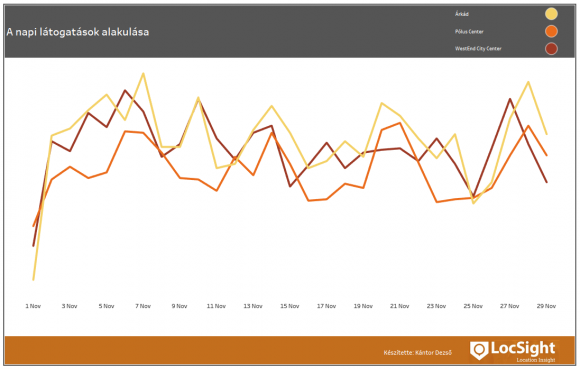Click the 29 Nov axis label
Screen dimensions: 580x369
pyautogui.click(x=546, y=306)
